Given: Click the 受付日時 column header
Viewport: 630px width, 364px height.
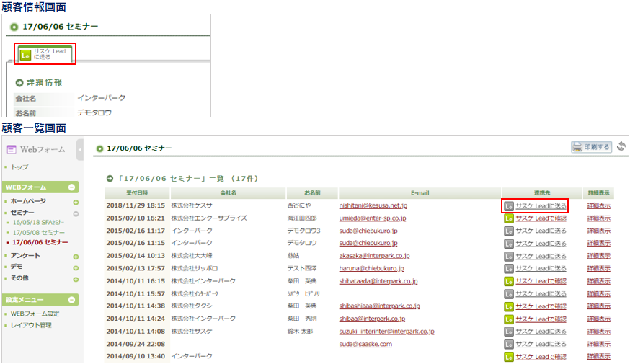Looking at the screenshot, I should tap(137, 193).
